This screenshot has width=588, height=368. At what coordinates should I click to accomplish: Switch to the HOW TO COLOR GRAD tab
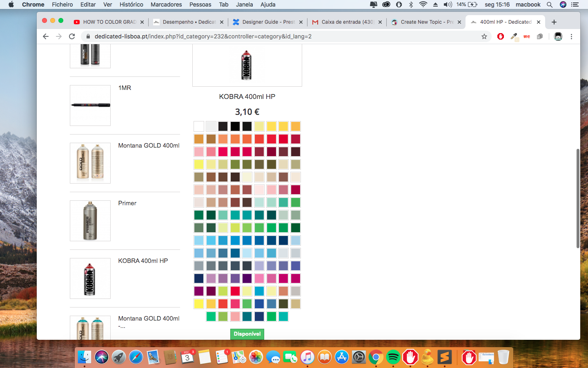click(x=109, y=22)
